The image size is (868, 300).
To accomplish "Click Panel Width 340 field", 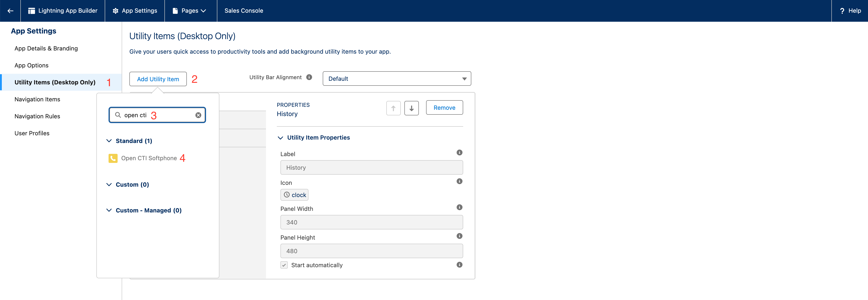I will pos(372,222).
